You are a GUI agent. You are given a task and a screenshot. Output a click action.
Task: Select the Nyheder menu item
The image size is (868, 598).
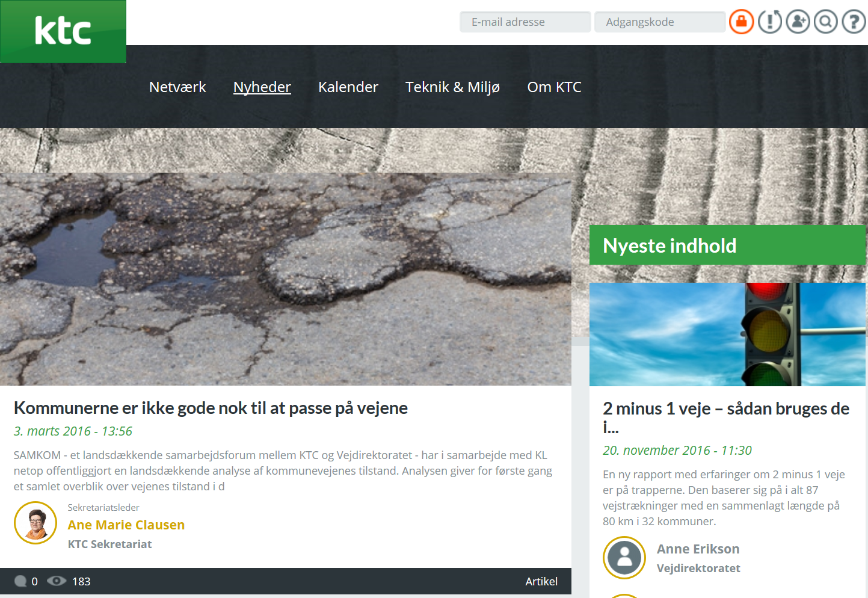[x=262, y=87]
